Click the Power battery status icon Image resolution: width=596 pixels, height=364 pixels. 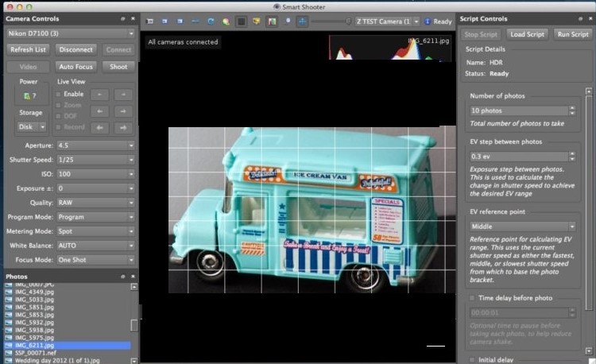click(x=27, y=96)
